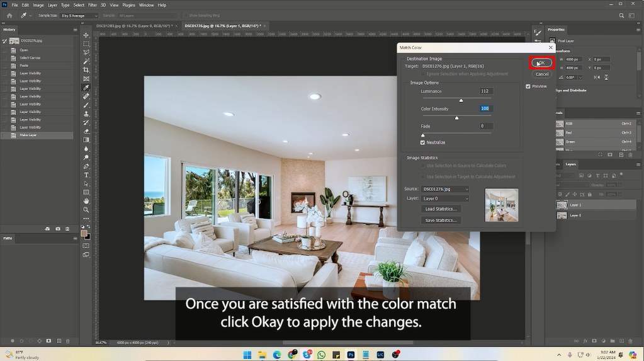Click the Luminance value field
The image size is (644, 361).
[486, 91]
